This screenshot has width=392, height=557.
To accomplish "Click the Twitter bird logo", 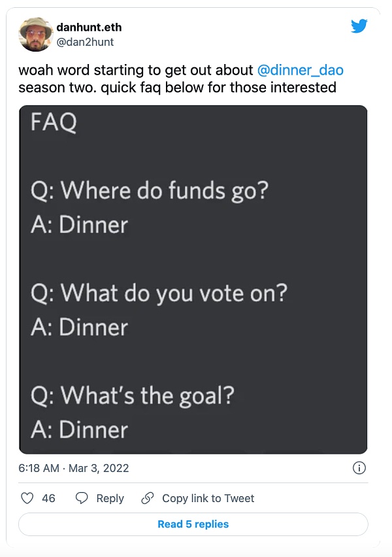I will pyautogui.click(x=359, y=26).
